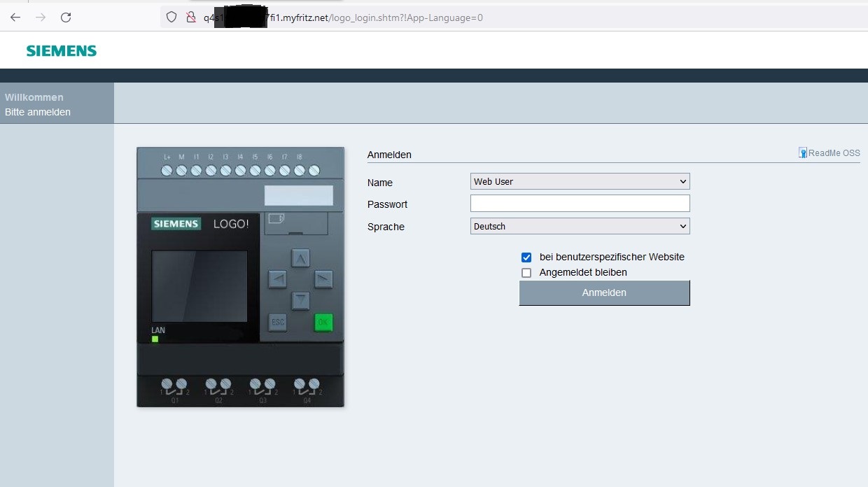The height and width of the screenshot is (487, 868).
Task: Click the Siemens logo in header
Action: pyautogui.click(x=62, y=50)
